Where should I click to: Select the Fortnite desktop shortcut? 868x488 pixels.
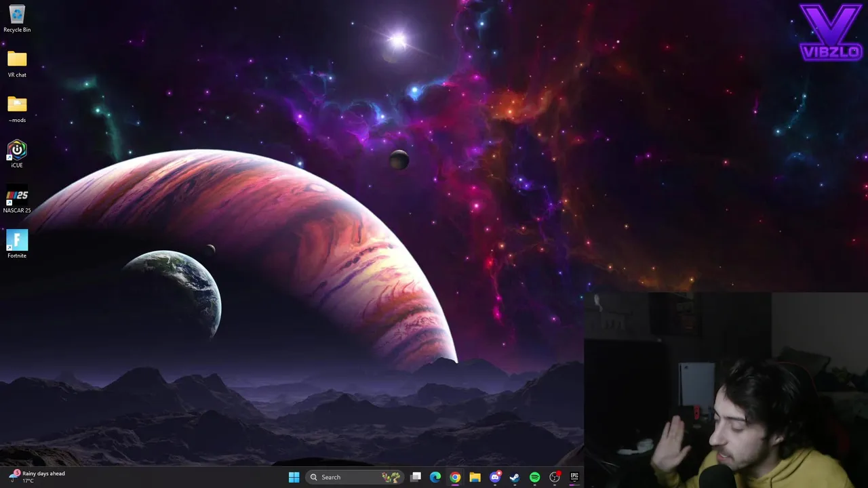pyautogui.click(x=17, y=245)
